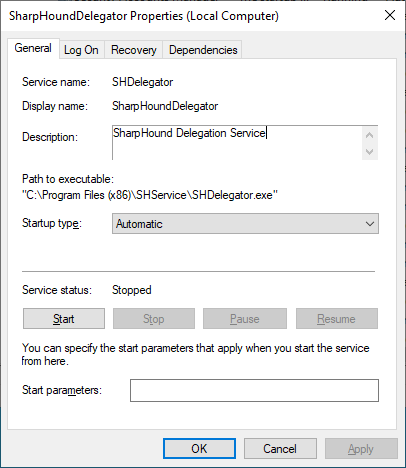The image size is (406, 468).
Task: Select the SharpHoundDelegator display name value
Action: [165, 106]
